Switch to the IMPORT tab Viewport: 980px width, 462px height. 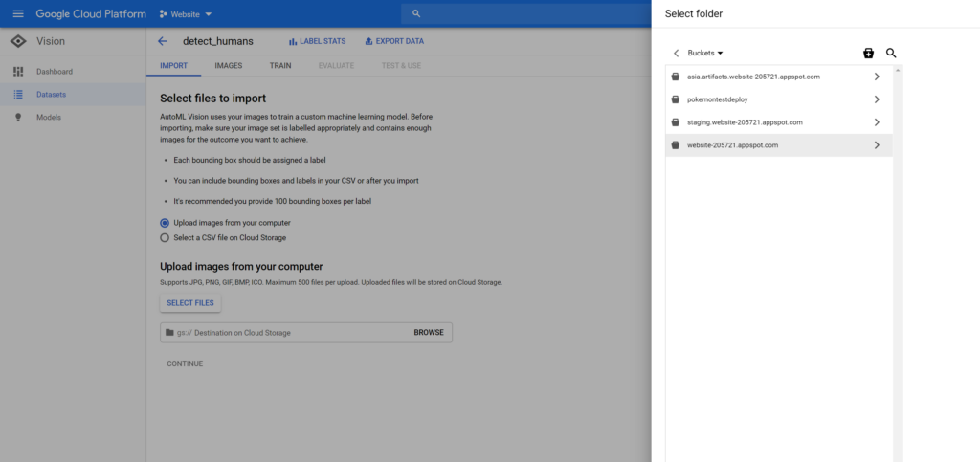[174, 66]
